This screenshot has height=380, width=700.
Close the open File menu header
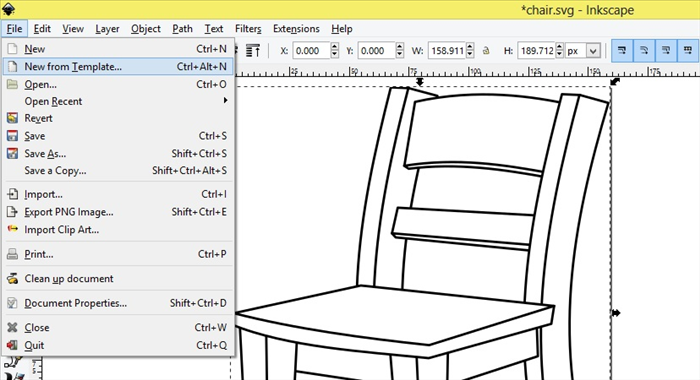pyautogui.click(x=14, y=29)
